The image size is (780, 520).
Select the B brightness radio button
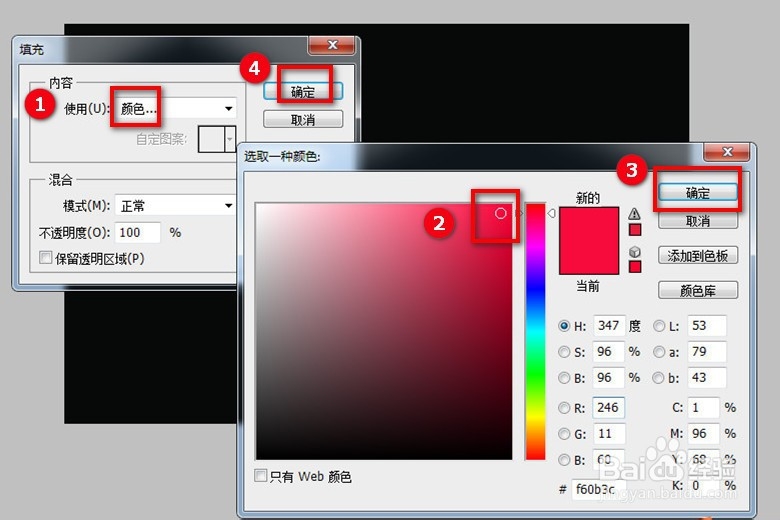[x=564, y=378]
